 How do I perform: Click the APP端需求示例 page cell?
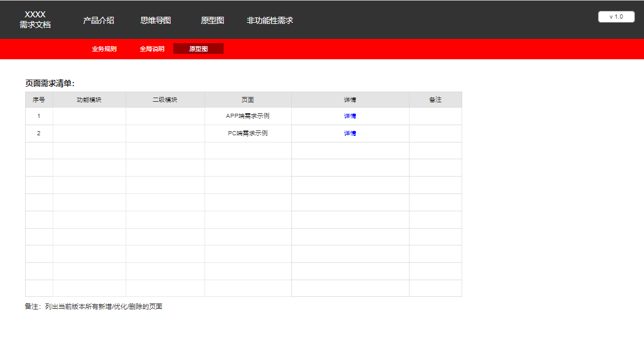(x=248, y=116)
